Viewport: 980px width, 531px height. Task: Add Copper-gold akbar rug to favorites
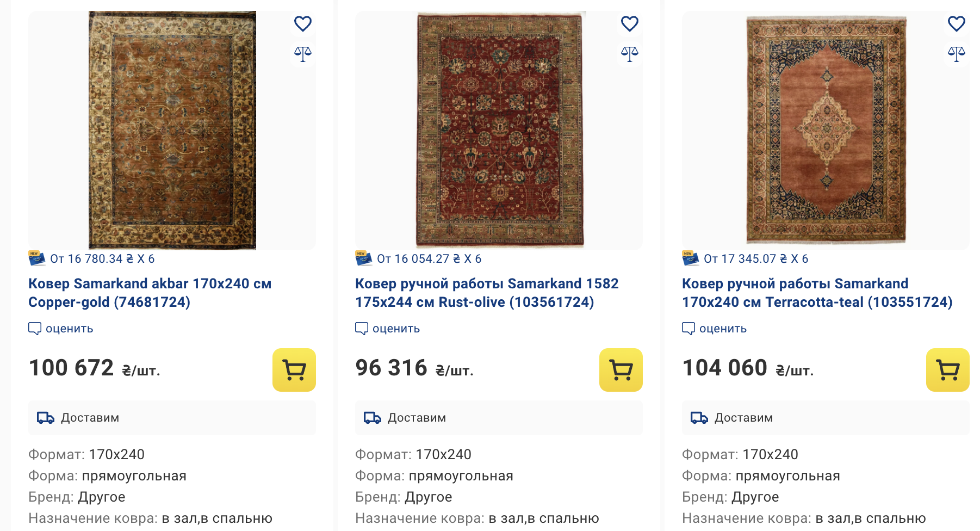click(302, 24)
